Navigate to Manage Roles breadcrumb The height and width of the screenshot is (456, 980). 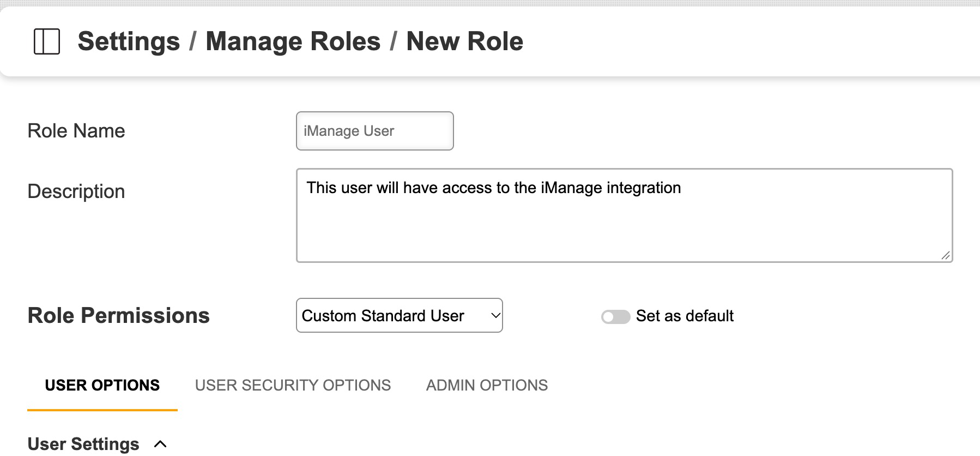(x=293, y=41)
